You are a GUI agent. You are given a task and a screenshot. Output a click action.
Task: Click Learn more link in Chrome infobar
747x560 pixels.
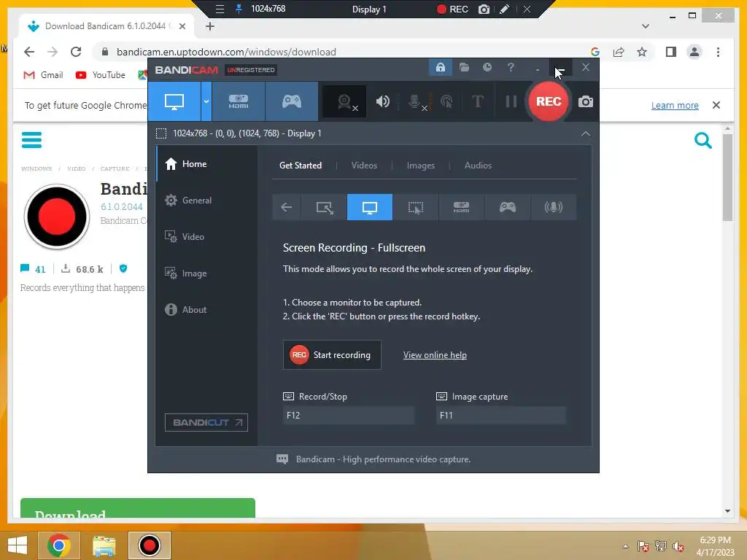point(675,105)
